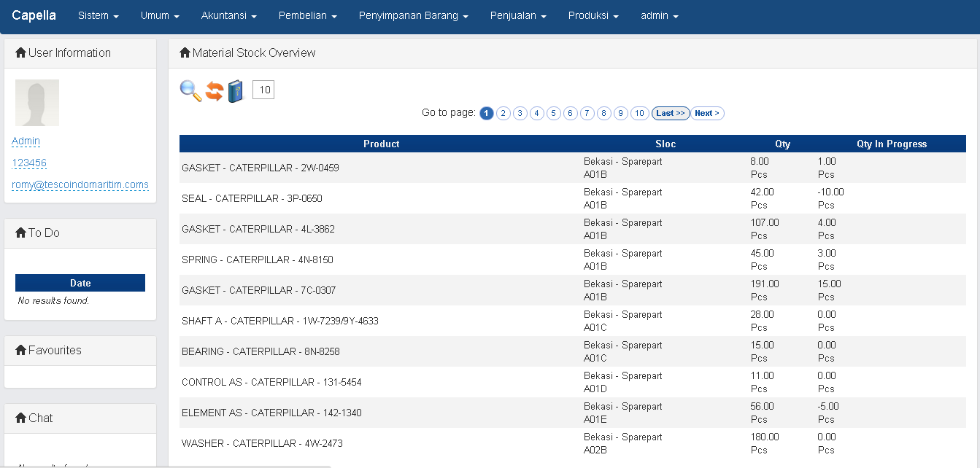Click the home icon on User Information panel
980x468 pixels.
tap(20, 52)
